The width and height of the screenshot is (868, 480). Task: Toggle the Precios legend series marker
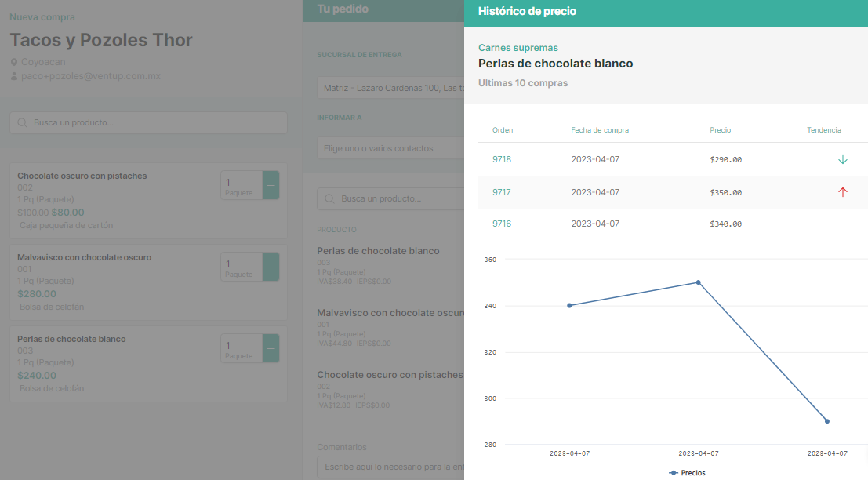pyautogui.click(x=674, y=473)
